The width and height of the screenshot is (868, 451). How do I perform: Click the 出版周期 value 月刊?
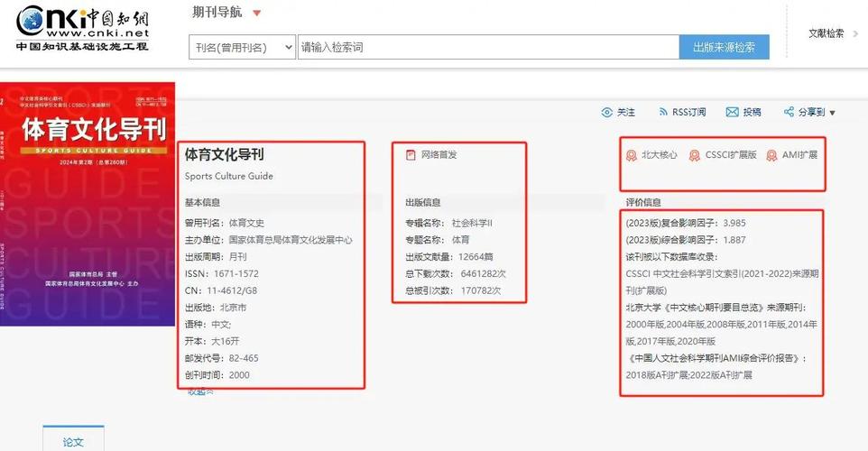(x=237, y=257)
